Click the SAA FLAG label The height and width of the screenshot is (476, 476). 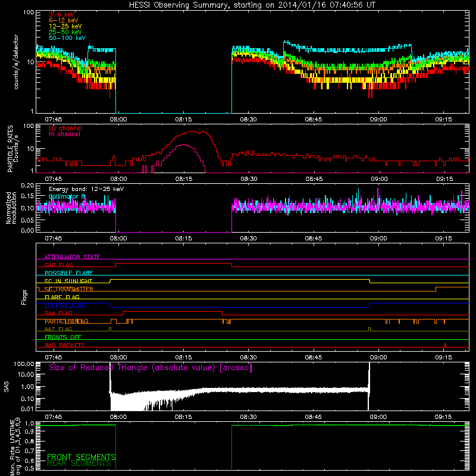coord(58,313)
